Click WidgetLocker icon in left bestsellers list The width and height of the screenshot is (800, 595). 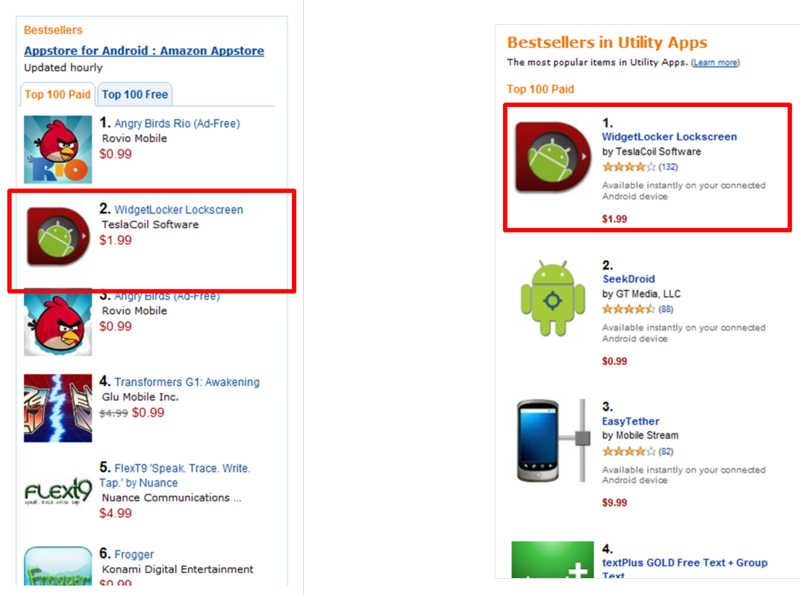pyautogui.click(x=57, y=237)
